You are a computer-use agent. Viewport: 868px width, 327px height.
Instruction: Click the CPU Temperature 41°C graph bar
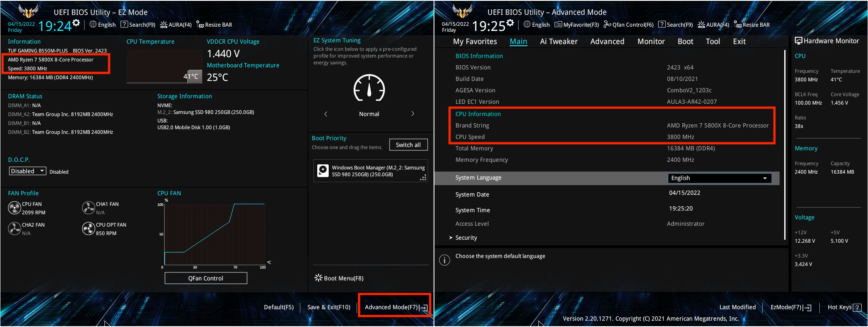[195, 76]
